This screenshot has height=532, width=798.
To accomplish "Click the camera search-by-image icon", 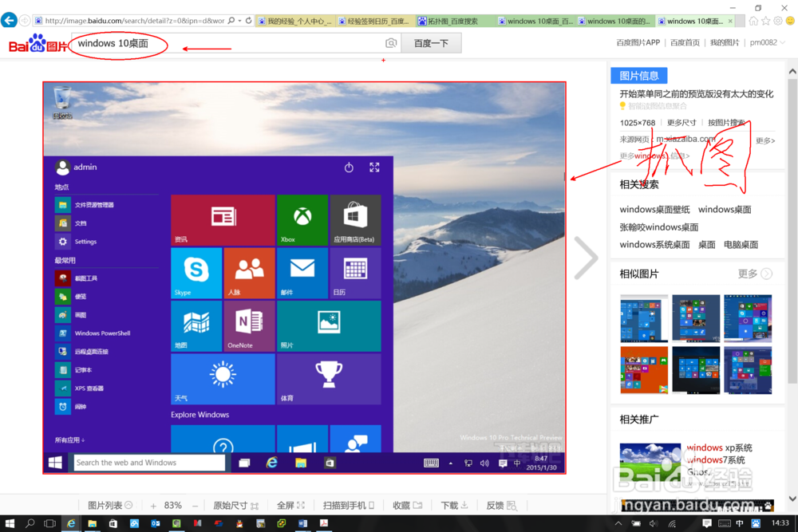I will click(391, 43).
